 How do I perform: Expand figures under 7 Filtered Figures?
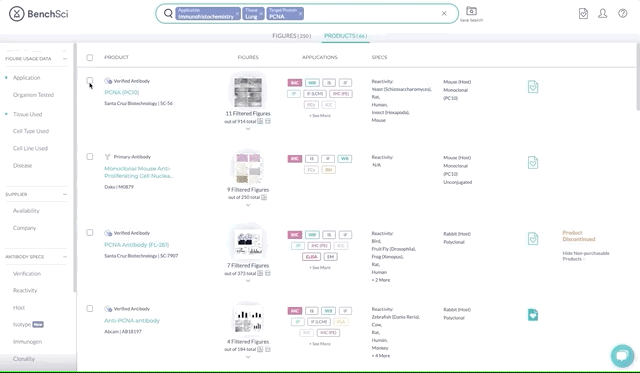pos(248,281)
